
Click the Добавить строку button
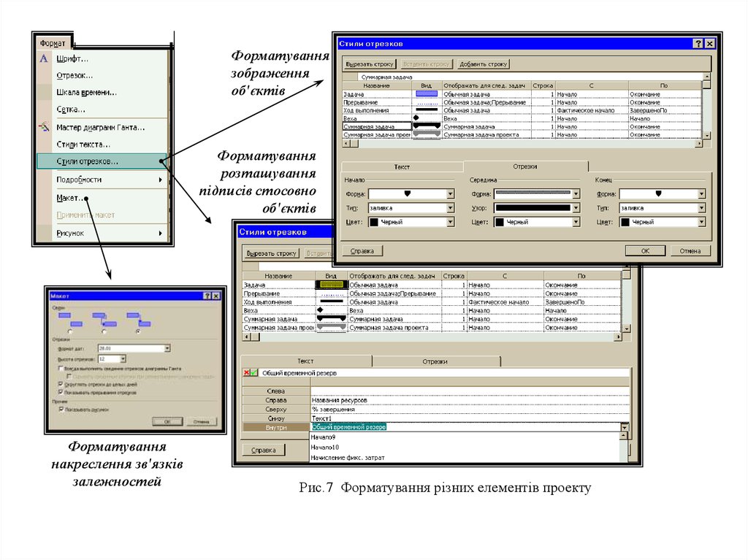tap(484, 64)
